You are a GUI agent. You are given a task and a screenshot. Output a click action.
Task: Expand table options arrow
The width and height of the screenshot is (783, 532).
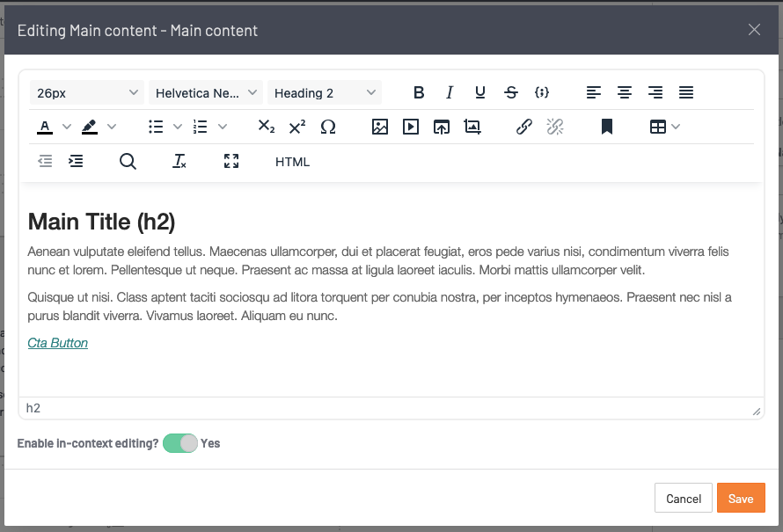[x=676, y=127]
